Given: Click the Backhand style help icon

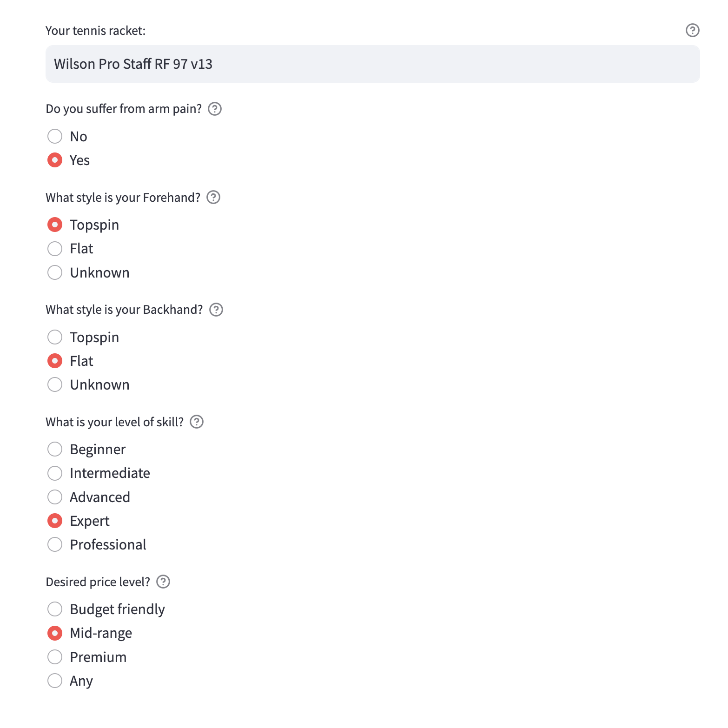Looking at the screenshot, I should 216,310.
